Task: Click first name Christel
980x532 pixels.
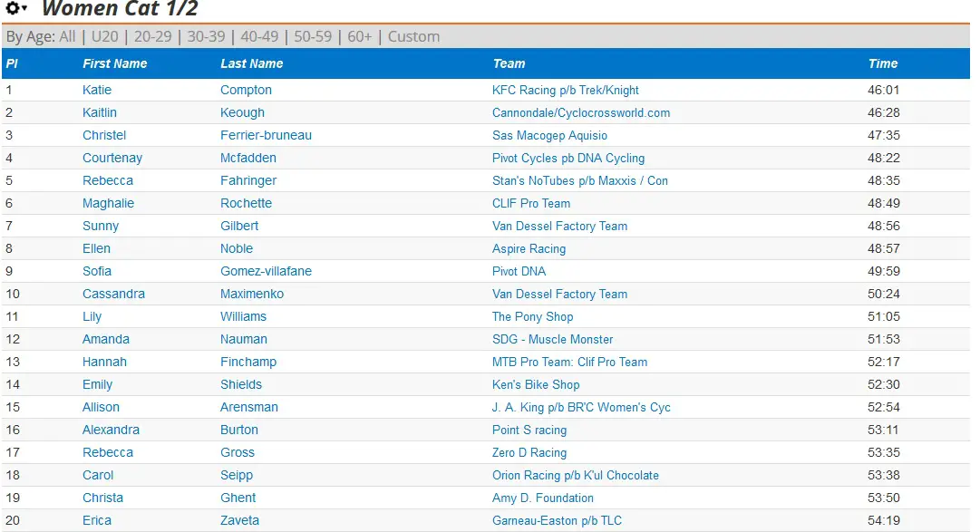Action: point(103,135)
